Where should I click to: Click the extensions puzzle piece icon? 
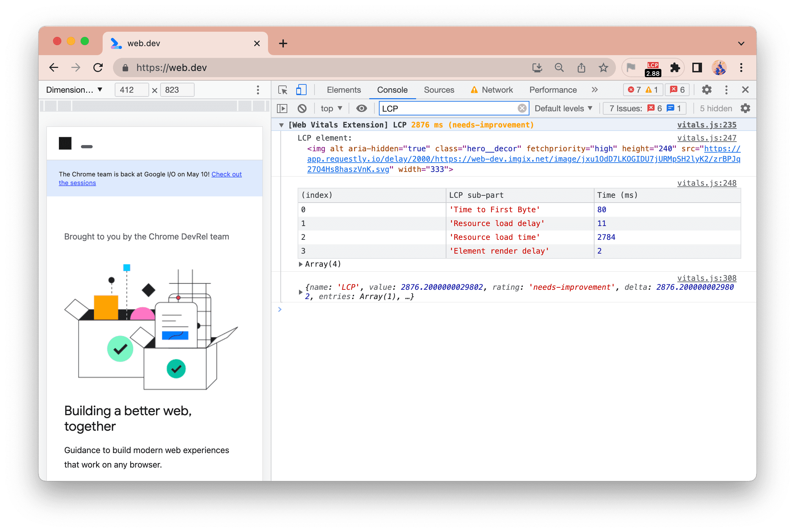[x=676, y=67]
